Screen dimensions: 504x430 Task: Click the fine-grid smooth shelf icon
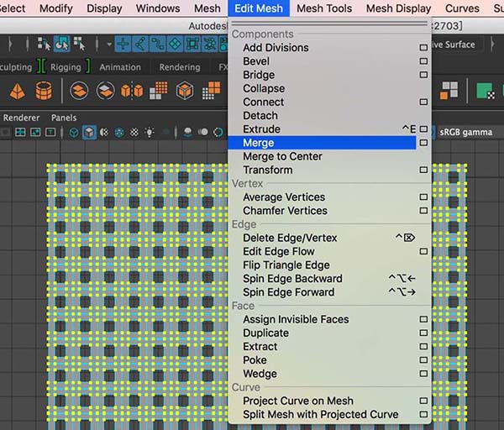159,91
